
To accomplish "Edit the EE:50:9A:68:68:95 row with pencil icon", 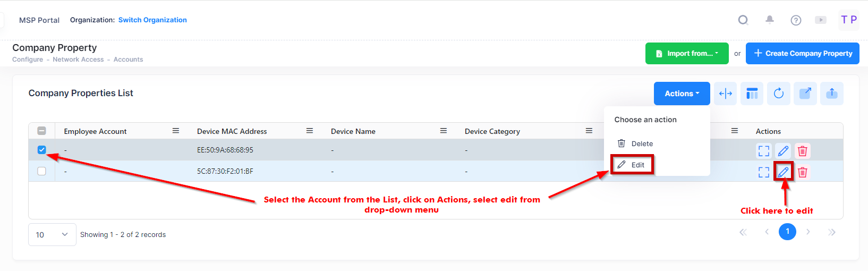I will click(x=783, y=151).
